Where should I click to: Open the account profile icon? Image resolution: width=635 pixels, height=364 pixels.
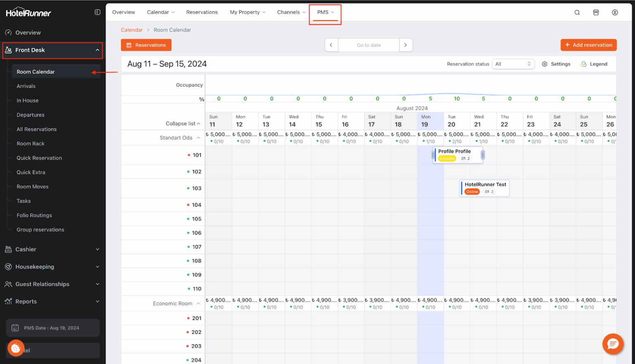[615, 12]
